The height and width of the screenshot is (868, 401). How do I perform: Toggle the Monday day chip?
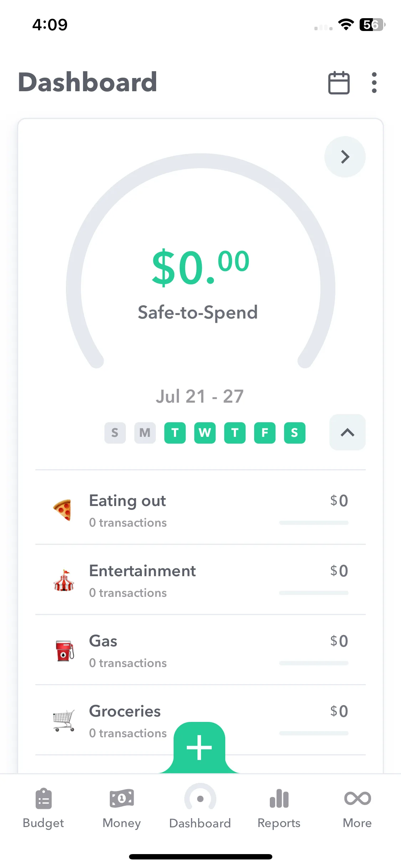point(145,433)
